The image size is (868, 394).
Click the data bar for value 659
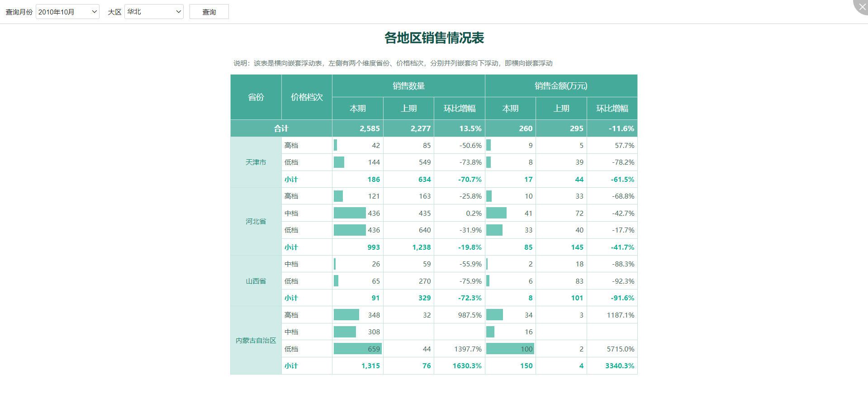357,349
